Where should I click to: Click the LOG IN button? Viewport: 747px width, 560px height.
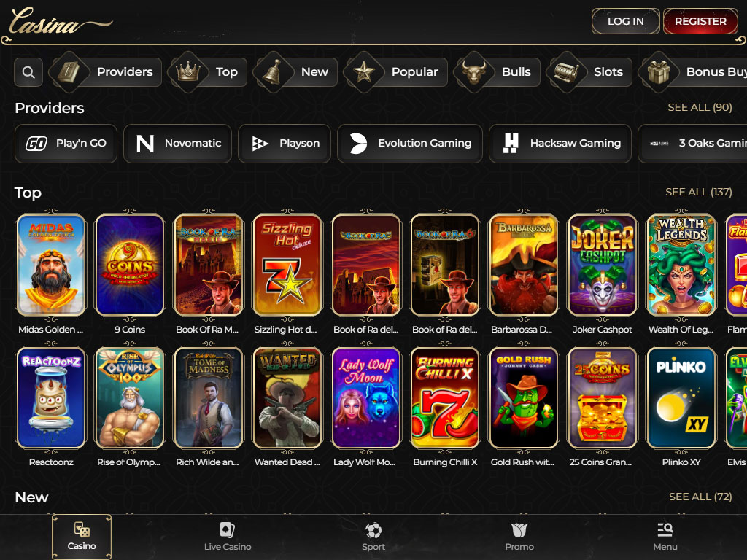pos(625,21)
